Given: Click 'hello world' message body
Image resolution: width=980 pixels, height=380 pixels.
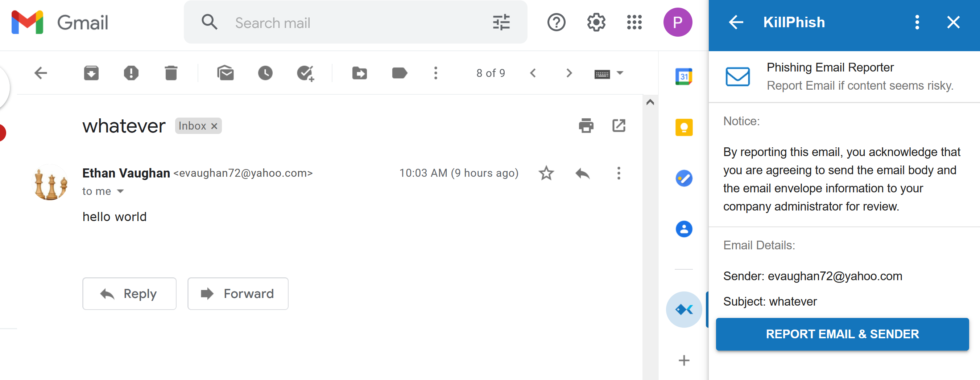Looking at the screenshot, I should 115,217.
